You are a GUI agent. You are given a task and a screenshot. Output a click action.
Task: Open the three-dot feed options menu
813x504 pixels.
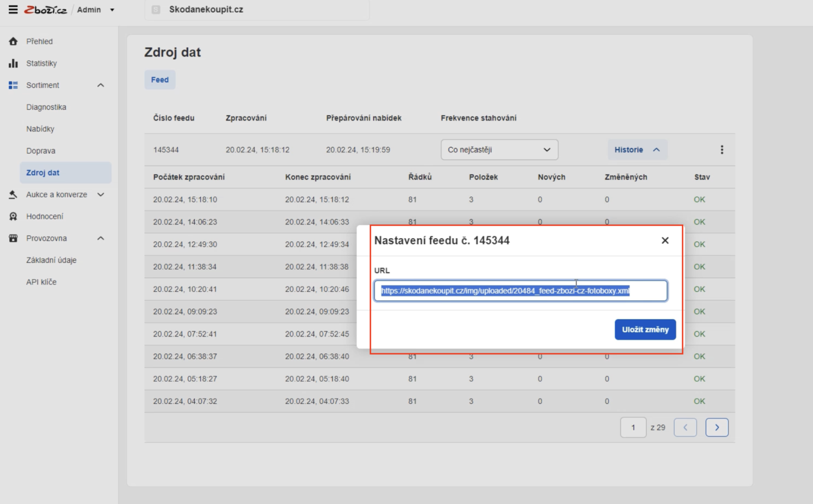click(x=721, y=150)
